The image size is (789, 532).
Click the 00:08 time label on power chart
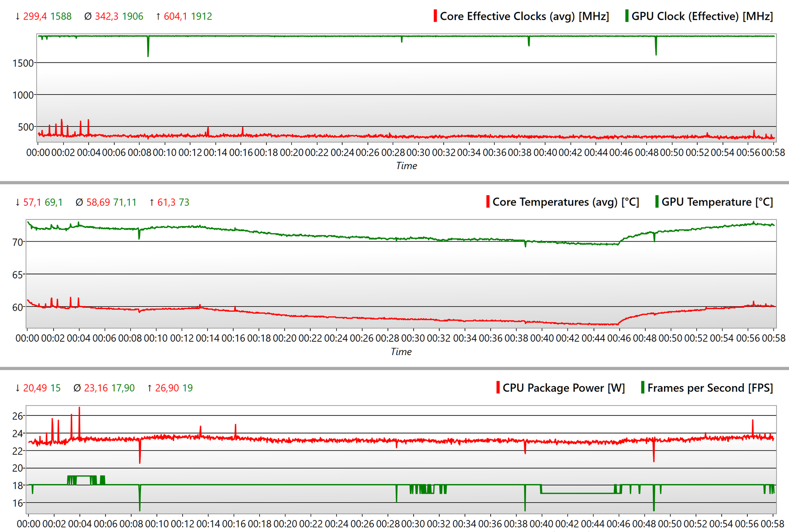(131, 524)
